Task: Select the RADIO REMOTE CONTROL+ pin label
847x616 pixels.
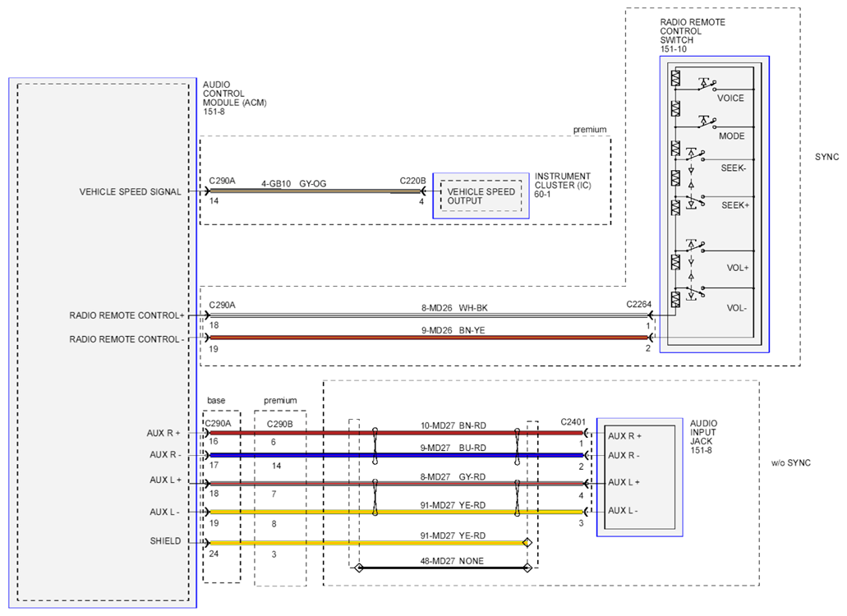Action: (x=127, y=315)
